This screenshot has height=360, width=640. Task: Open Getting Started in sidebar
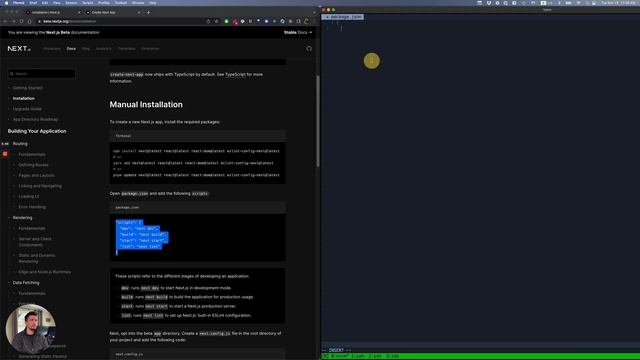(x=27, y=88)
